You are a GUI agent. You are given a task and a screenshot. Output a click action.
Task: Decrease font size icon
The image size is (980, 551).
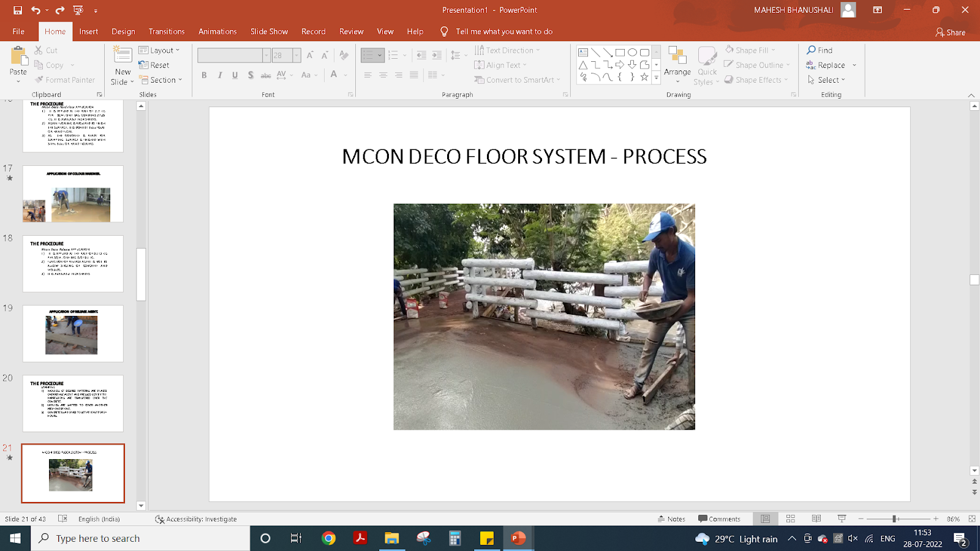click(325, 55)
